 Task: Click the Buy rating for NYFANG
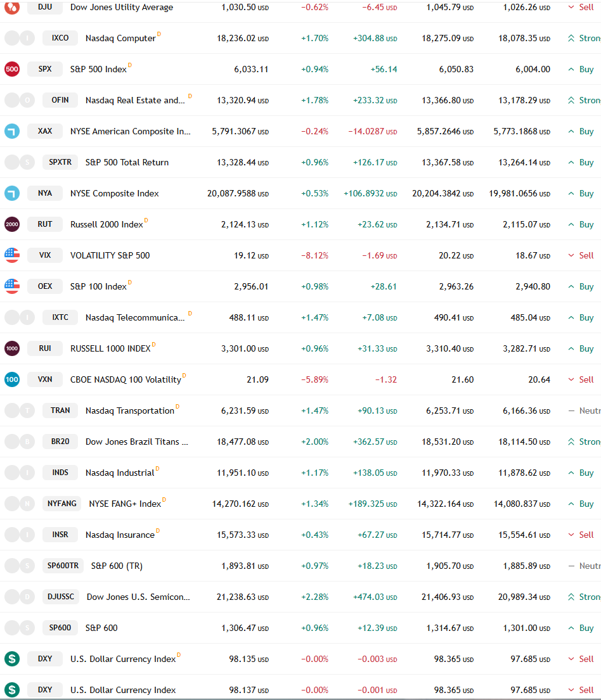581,504
